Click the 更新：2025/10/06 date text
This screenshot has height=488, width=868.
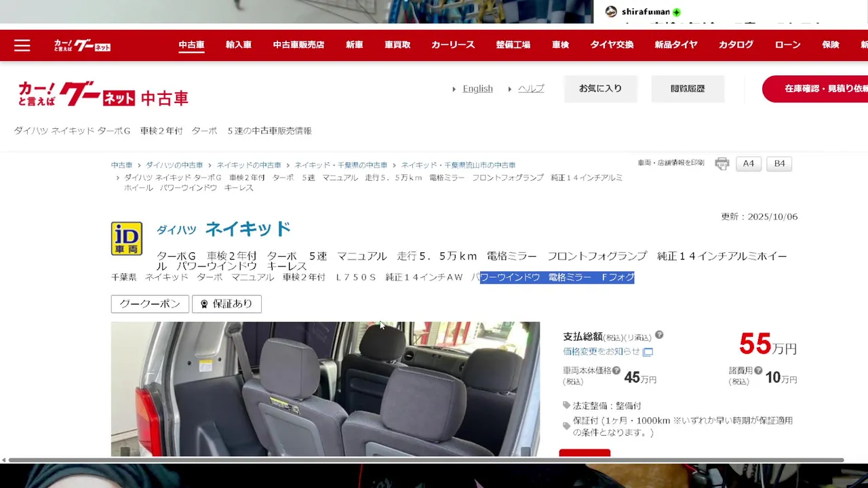tap(759, 217)
